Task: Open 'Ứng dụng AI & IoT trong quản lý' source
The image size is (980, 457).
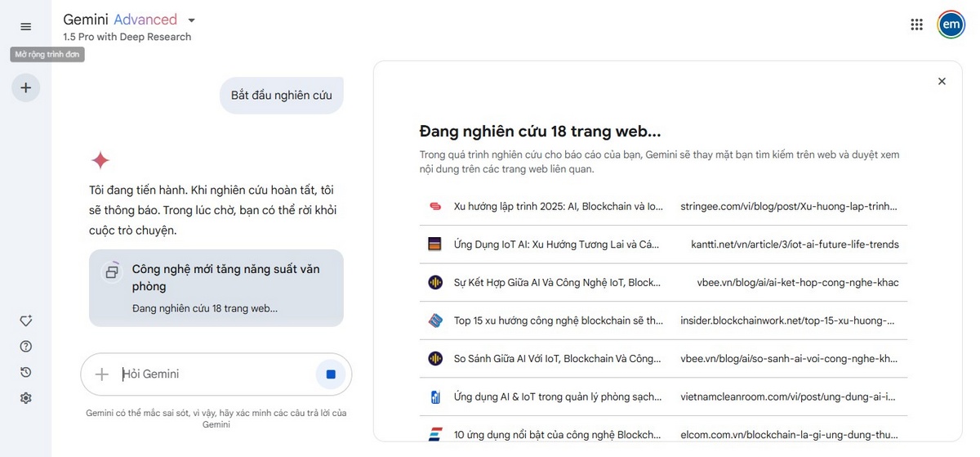Action: (557, 397)
